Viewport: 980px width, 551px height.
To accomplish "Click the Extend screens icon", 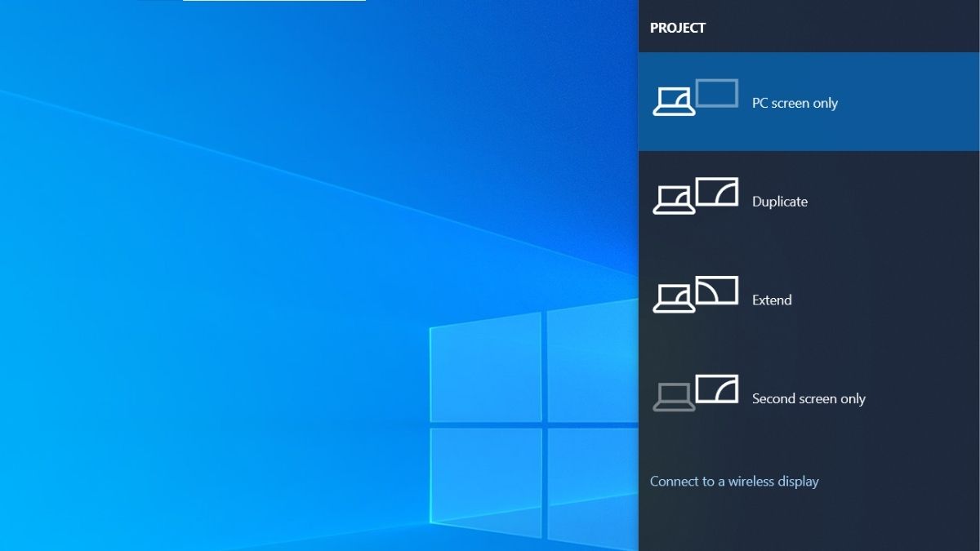I will click(696, 295).
